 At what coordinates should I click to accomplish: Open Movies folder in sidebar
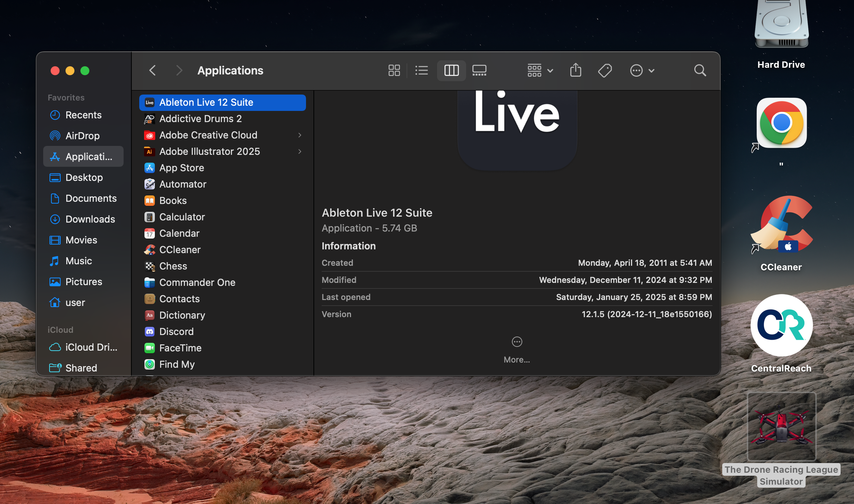(x=83, y=240)
